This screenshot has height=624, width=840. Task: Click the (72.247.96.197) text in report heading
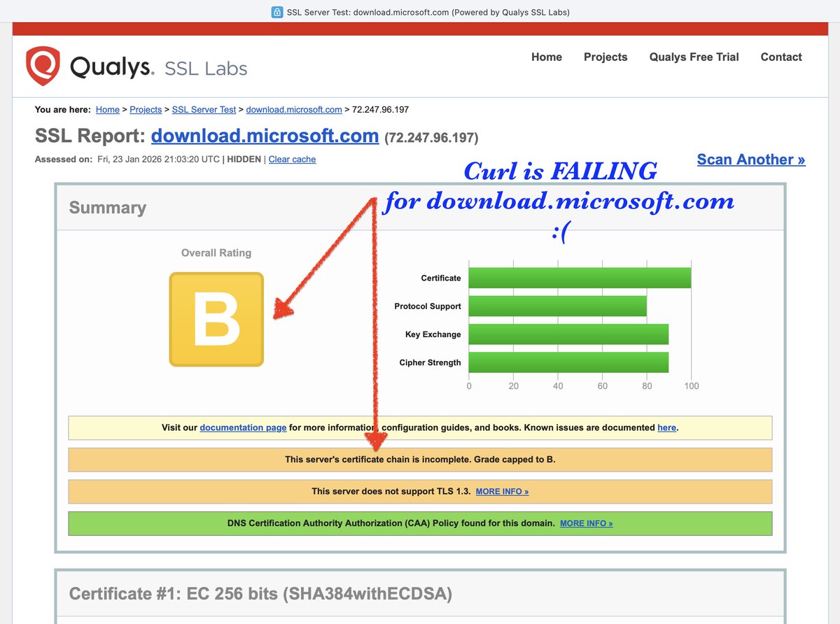(431, 137)
